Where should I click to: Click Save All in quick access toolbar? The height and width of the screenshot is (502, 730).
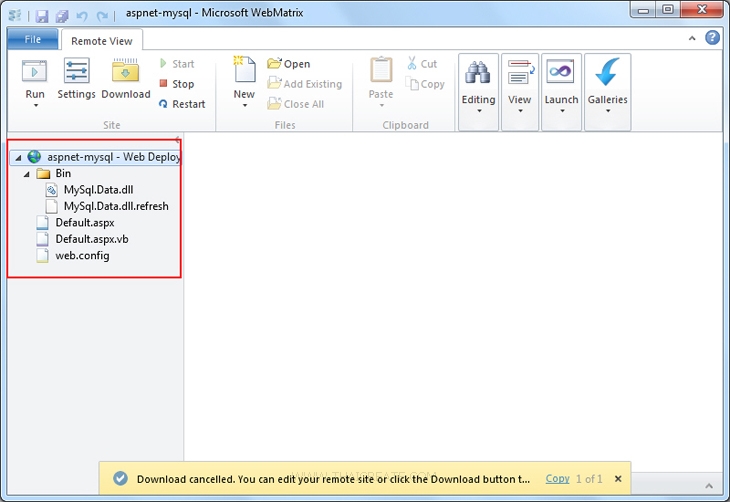62,16
